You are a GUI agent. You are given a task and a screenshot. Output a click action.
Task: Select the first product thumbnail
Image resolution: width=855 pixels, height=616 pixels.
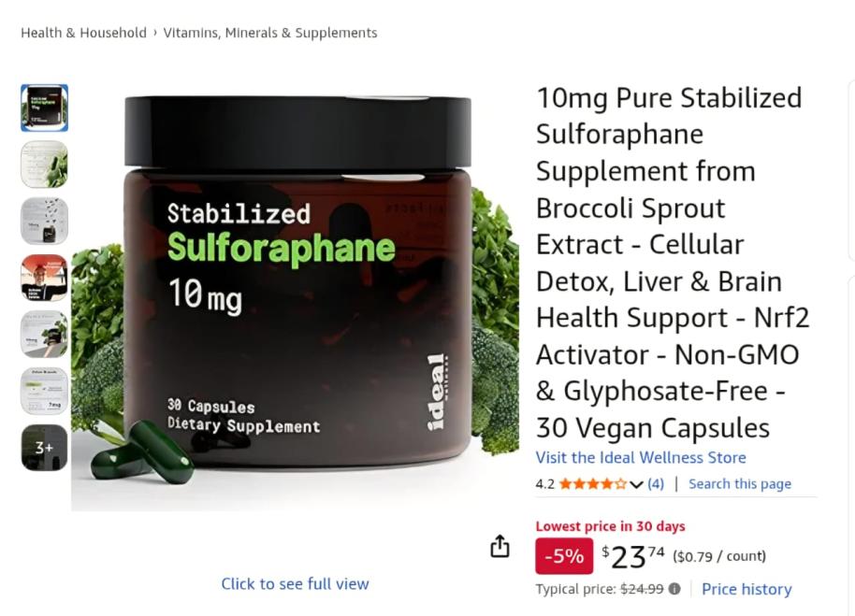[x=45, y=107]
